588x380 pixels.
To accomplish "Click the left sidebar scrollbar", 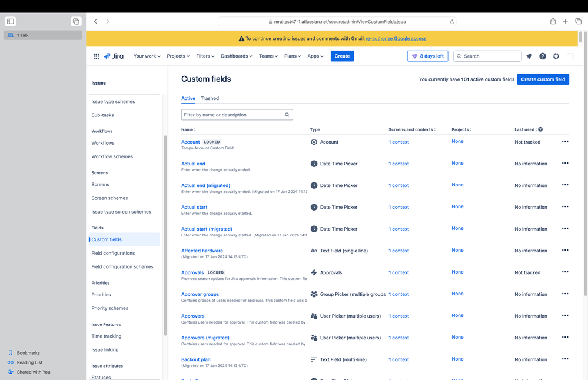I will click(165, 235).
